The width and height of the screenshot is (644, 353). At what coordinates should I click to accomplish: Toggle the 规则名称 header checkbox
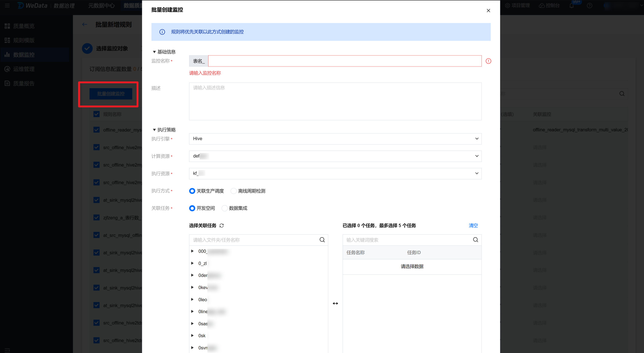click(97, 114)
